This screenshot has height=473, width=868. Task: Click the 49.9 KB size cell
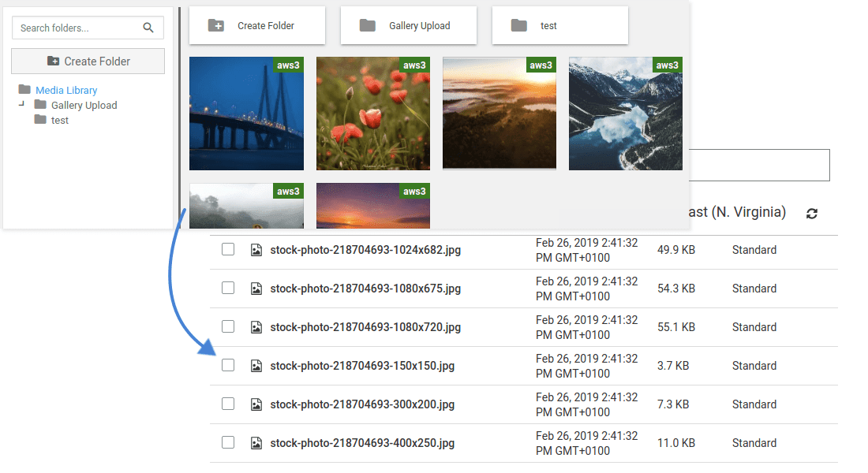676,250
